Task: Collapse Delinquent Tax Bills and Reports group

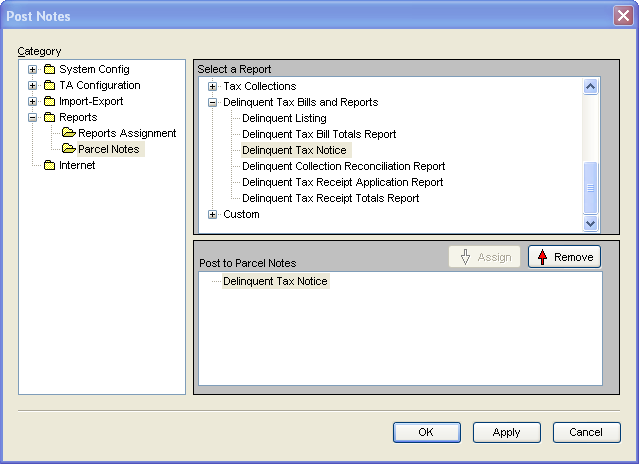Action: (x=212, y=102)
